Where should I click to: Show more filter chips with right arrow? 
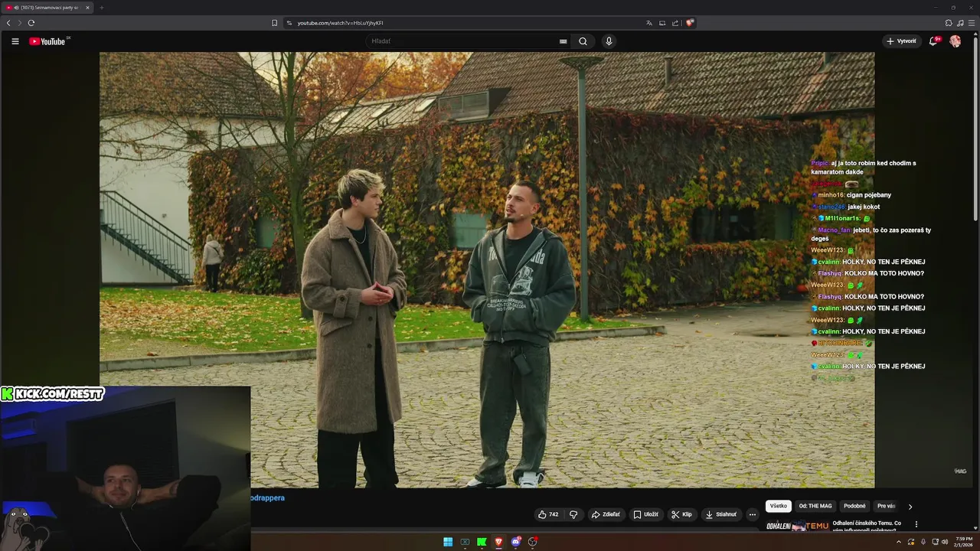pos(910,507)
